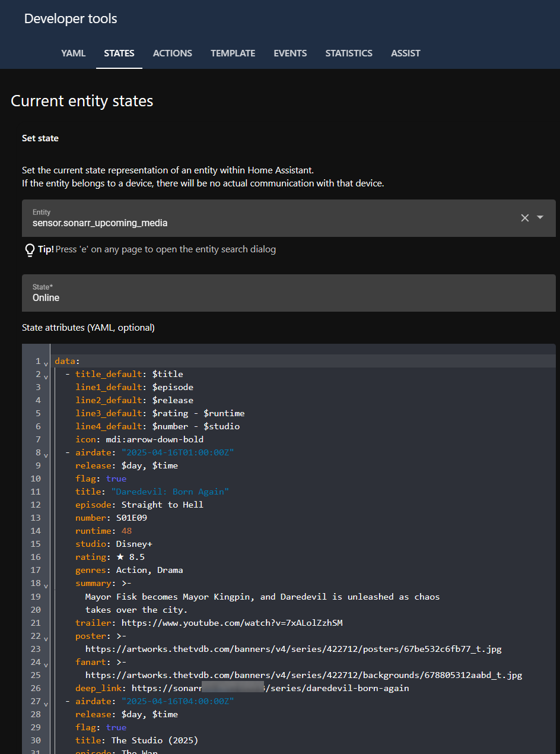
Task: Go to the TEMPLATE tab
Action: pos(233,53)
